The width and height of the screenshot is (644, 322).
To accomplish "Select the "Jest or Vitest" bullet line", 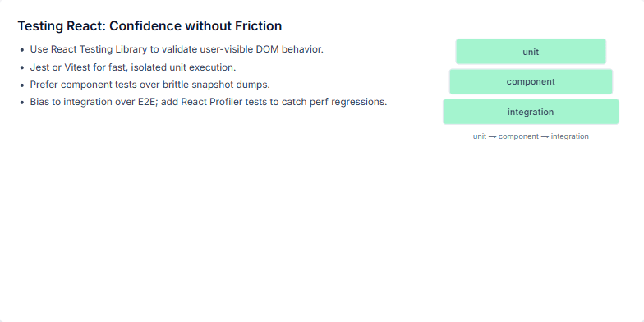I will tap(133, 67).
